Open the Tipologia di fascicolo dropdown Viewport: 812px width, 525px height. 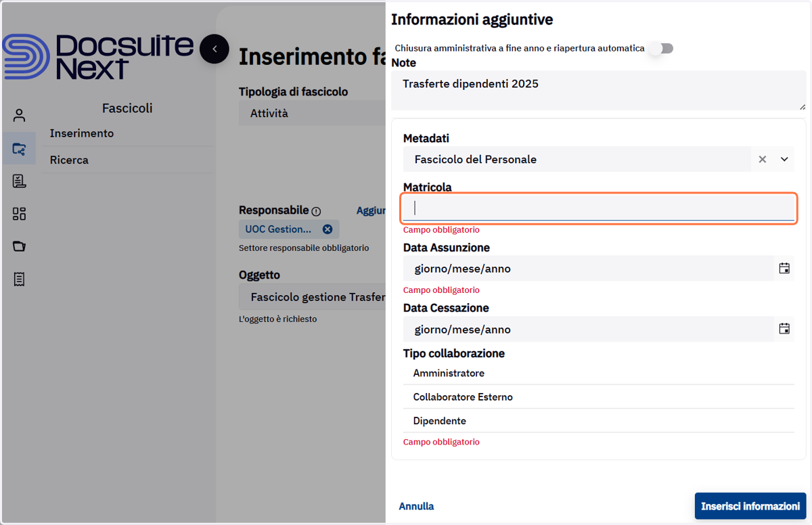click(x=312, y=114)
